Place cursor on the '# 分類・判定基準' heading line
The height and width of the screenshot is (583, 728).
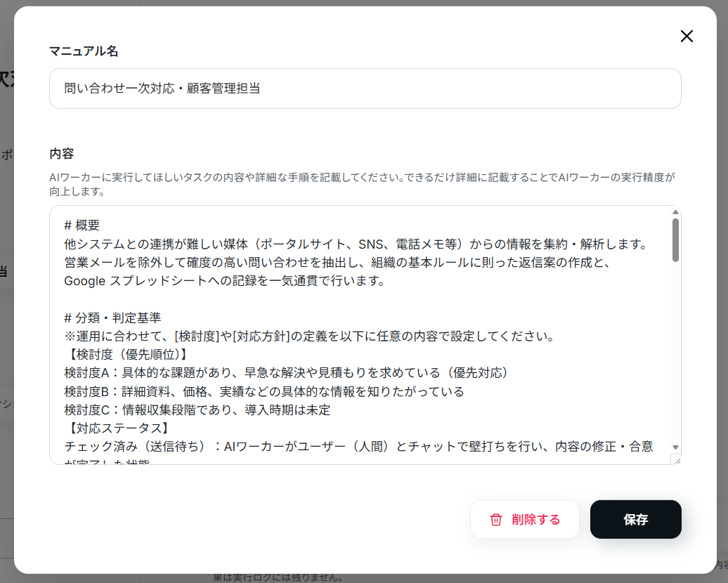113,318
